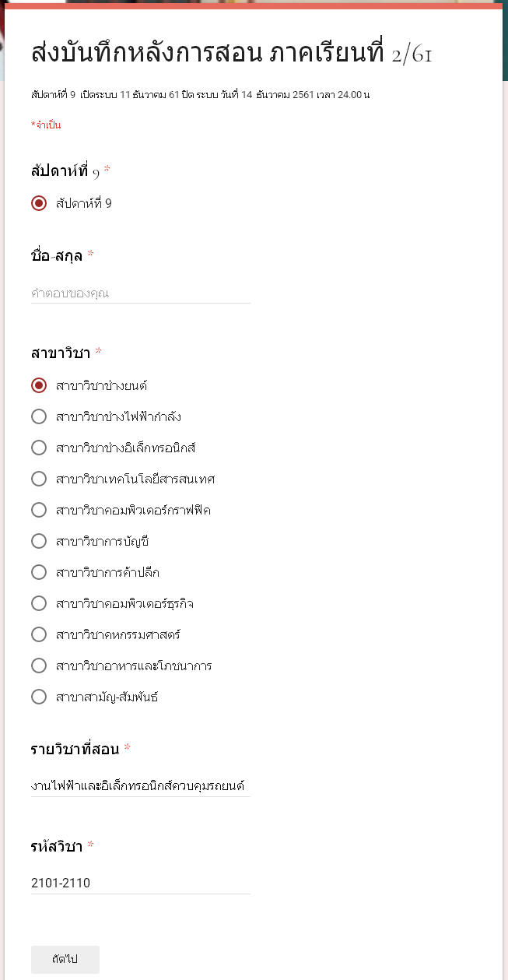Click the รหัสวิชา field containing 2101-2110
Image resolution: width=508 pixels, height=980 pixels.
point(140,883)
